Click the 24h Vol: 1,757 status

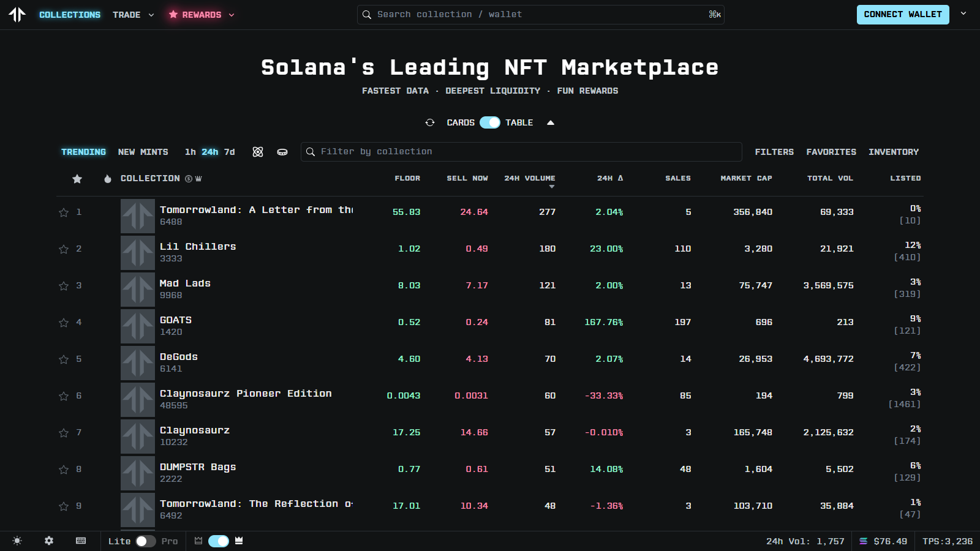(x=805, y=541)
